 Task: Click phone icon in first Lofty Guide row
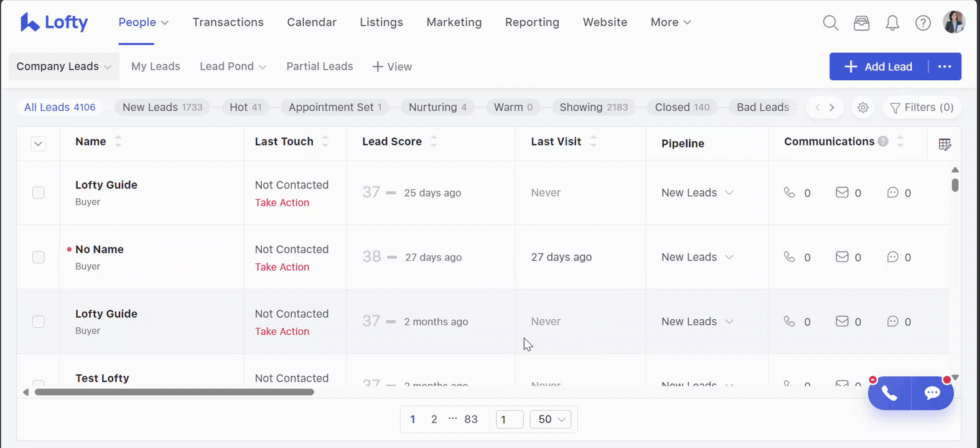pos(790,192)
